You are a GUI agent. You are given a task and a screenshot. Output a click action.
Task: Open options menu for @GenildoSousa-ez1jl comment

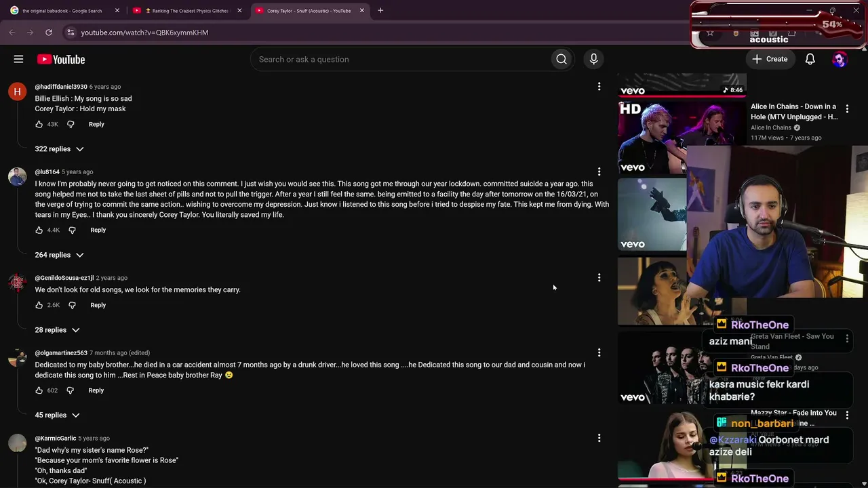tap(599, 277)
